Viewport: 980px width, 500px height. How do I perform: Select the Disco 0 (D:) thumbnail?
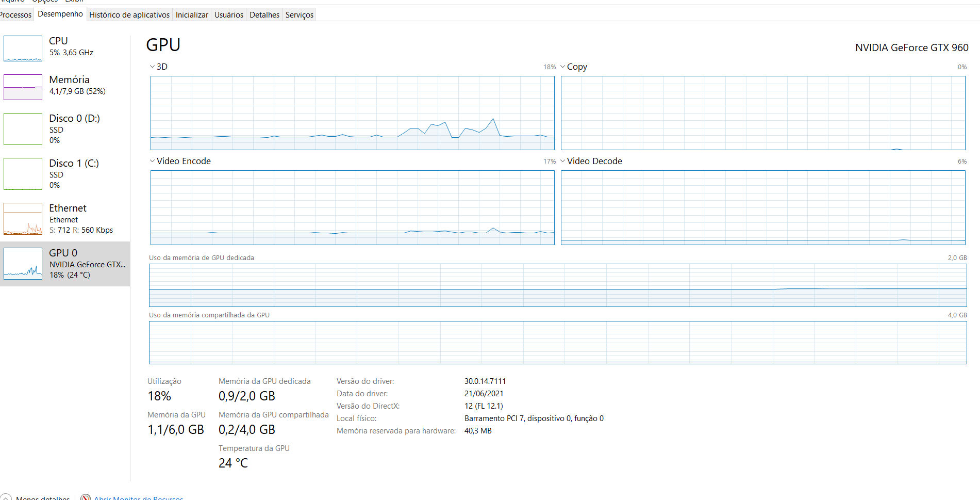(23, 129)
